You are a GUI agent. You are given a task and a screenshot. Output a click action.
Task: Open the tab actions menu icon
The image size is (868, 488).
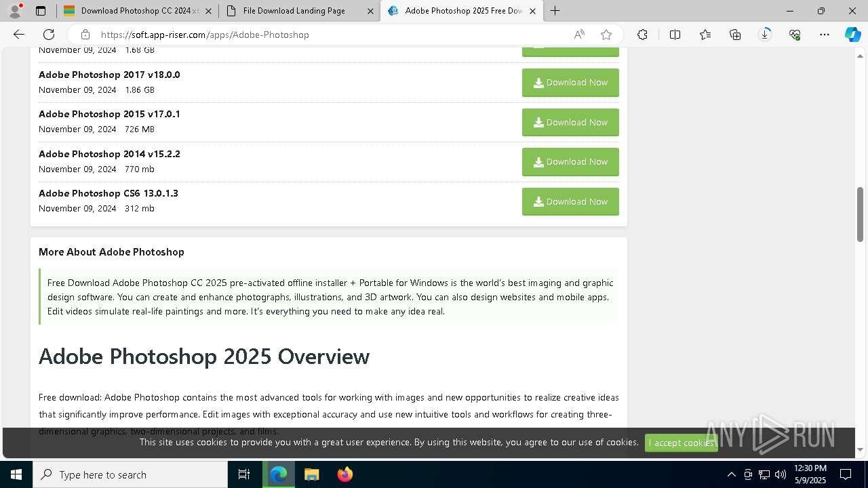tap(41, 11)
